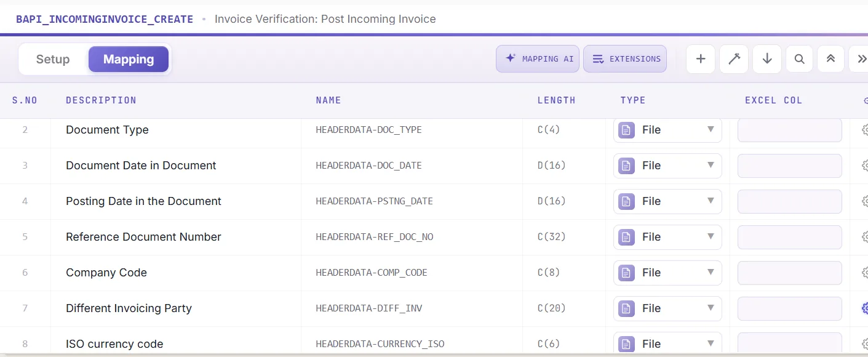Click Excel Col field for Different Invoicing Party

[x=790, y=308]
